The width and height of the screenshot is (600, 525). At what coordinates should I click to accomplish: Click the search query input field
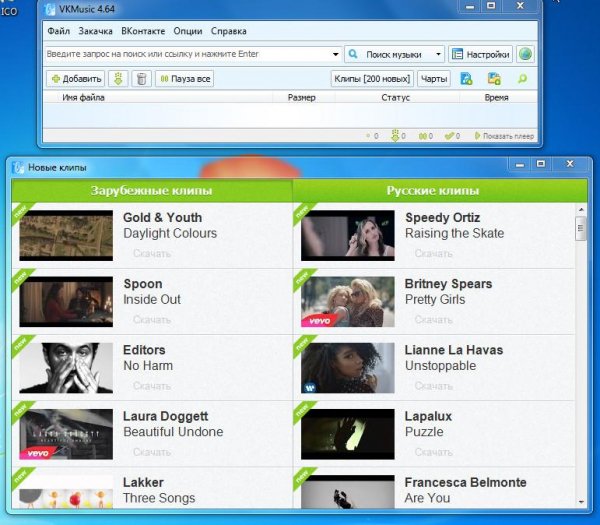[x=188, y=54]
